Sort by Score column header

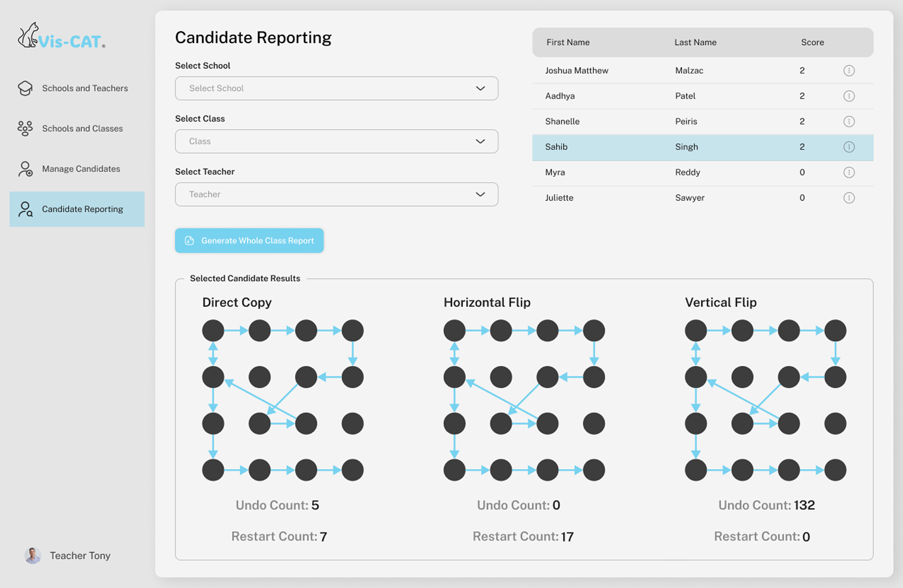click(x=812, y=42)
